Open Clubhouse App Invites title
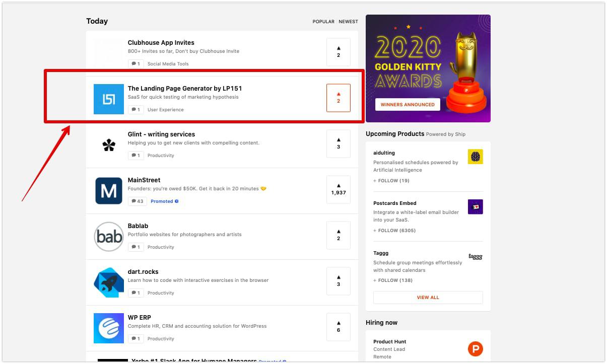 coord(161,43)
